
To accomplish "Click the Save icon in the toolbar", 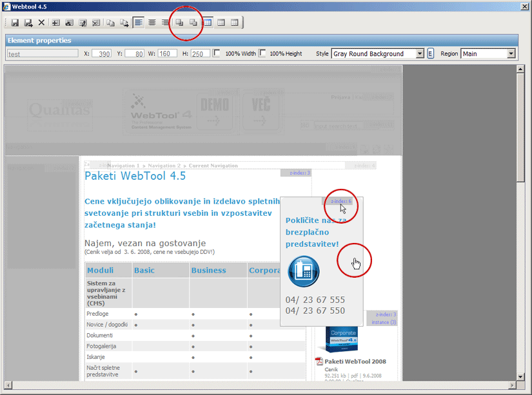I will [15, 23].
